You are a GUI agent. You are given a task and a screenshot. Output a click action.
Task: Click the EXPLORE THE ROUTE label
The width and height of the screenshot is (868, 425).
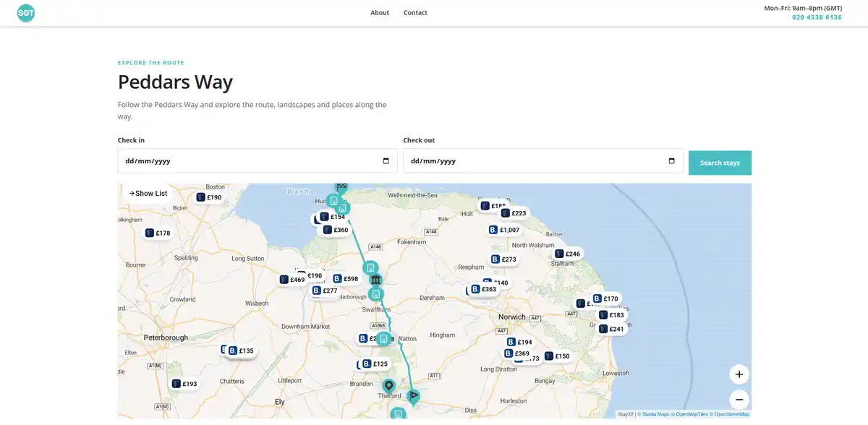(151, 63)
